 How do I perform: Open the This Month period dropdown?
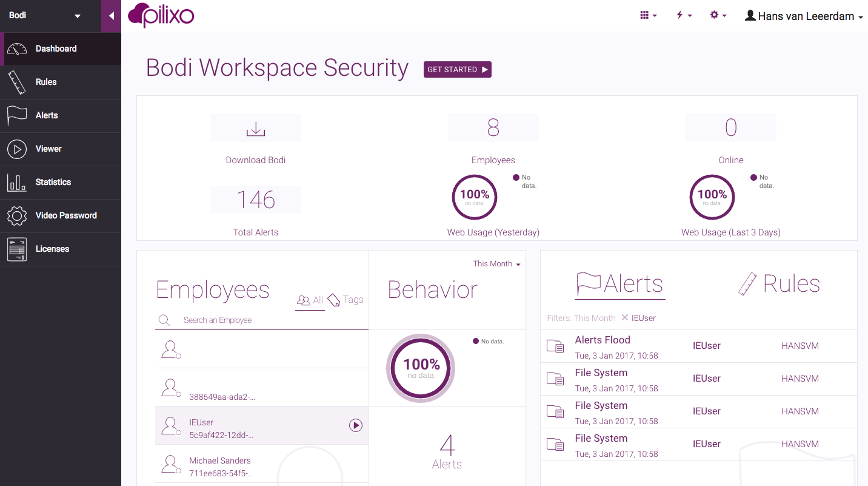coord(497,264)
